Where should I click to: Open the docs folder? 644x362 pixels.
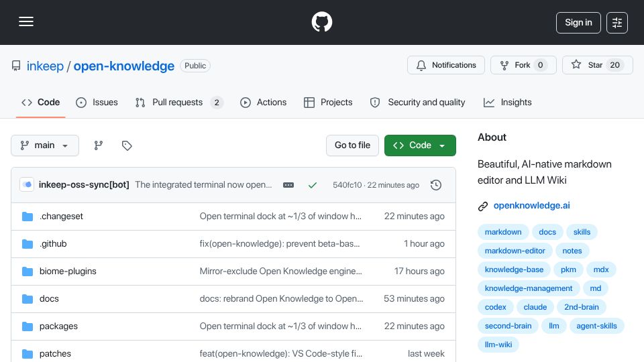coord(49,299)
